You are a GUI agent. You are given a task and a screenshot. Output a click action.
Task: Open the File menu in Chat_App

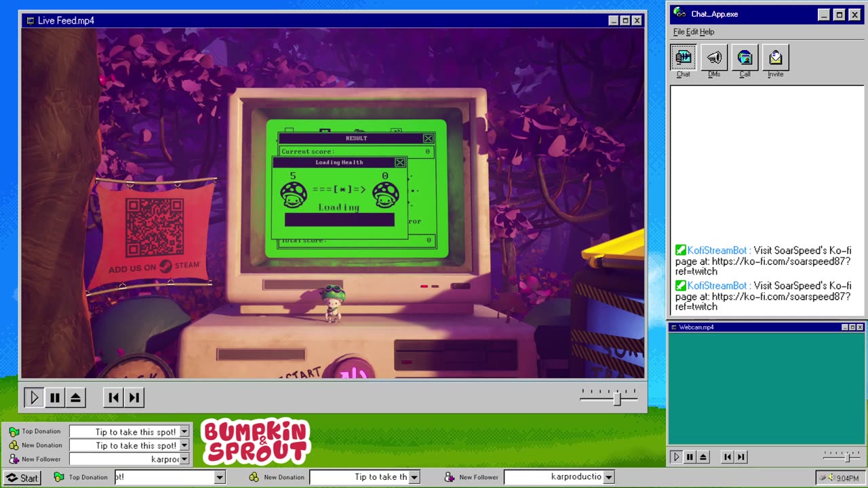tap(678, 32)
